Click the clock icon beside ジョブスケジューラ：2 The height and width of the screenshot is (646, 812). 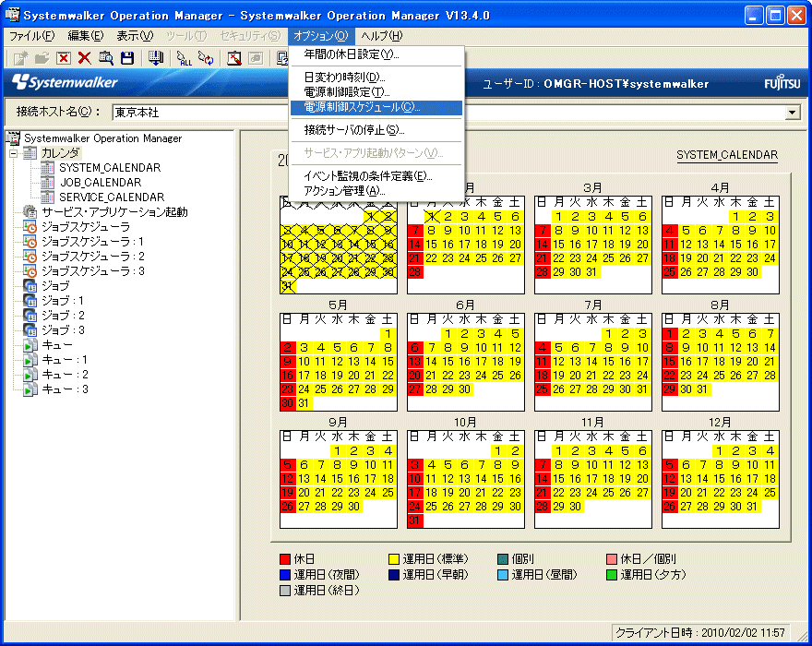[30, 257]
